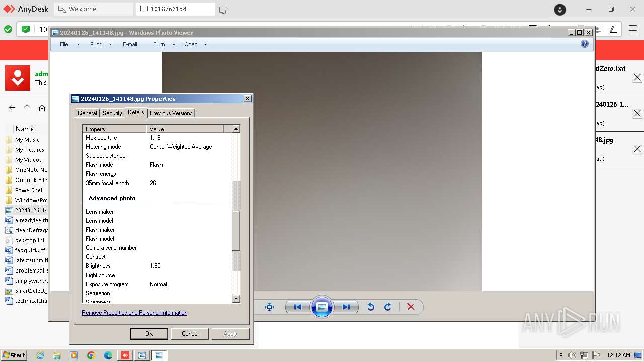Image resolution: width=644 pixels, height=362 pixels.
Task: Go to previous photo in Photo Viewer
Action: [x=298, y=307]
